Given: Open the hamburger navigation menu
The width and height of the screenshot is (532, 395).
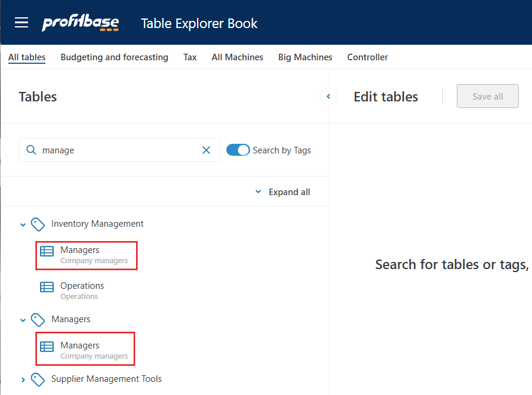Looking at the screenshot, I should pyautogui.click(x=21, y=23).
